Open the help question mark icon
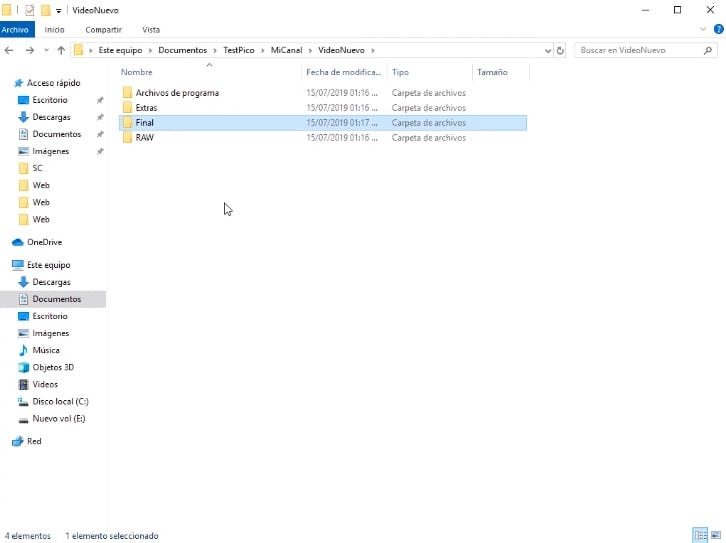Screen dimensions: 726x543 coord(716,30)
